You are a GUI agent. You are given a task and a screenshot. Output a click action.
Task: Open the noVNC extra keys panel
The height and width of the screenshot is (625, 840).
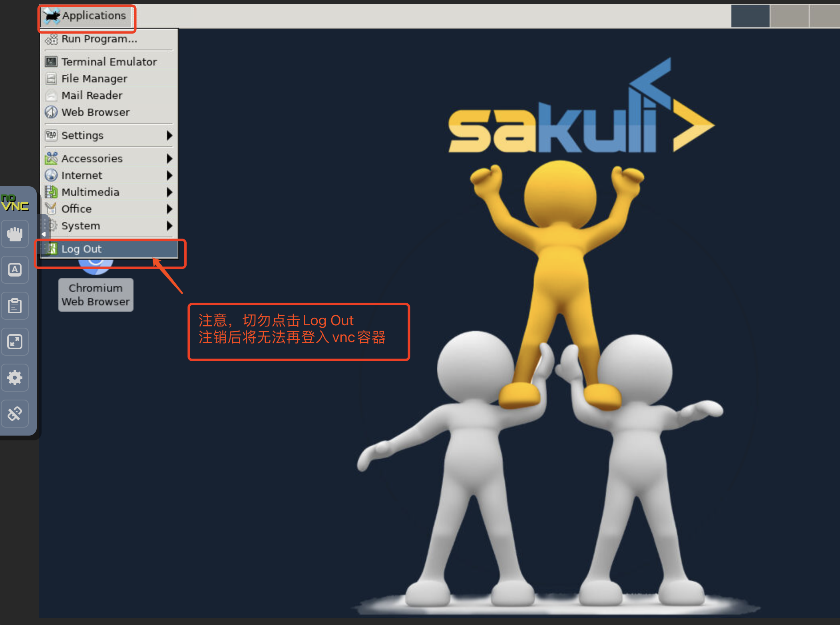click(15, 270)
